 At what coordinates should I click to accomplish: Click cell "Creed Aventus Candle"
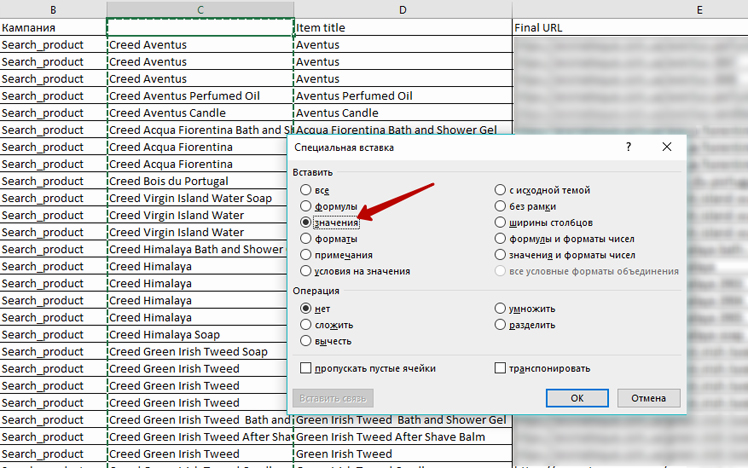(200, 113)
